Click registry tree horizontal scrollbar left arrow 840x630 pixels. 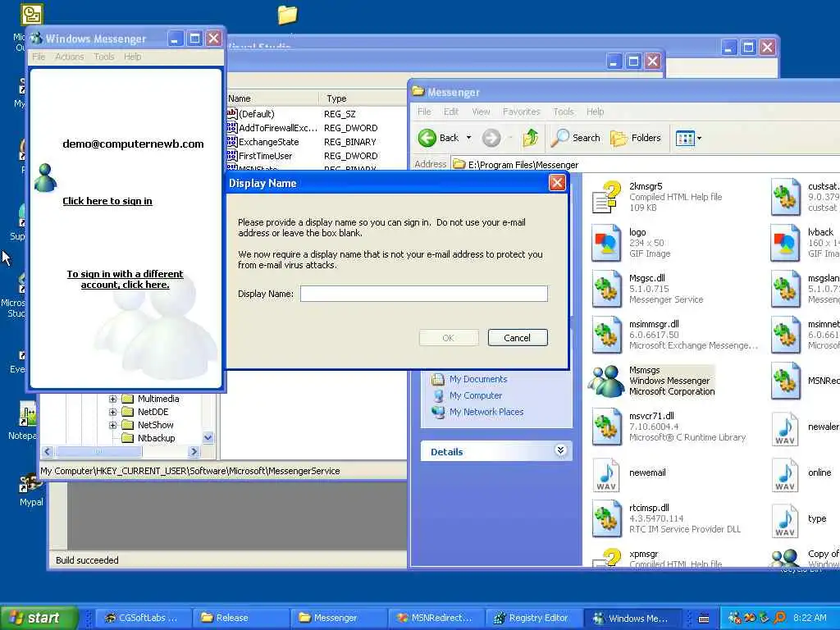point(47,452)
